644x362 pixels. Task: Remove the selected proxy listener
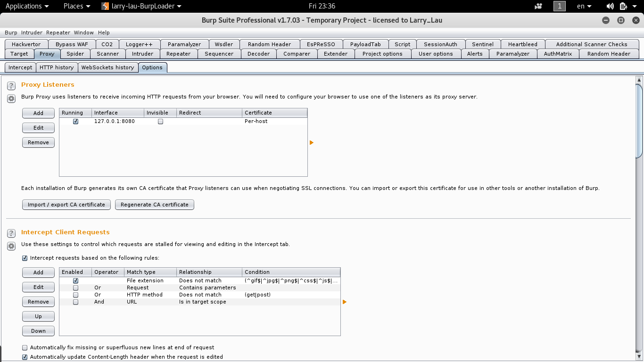pos(38,142)
